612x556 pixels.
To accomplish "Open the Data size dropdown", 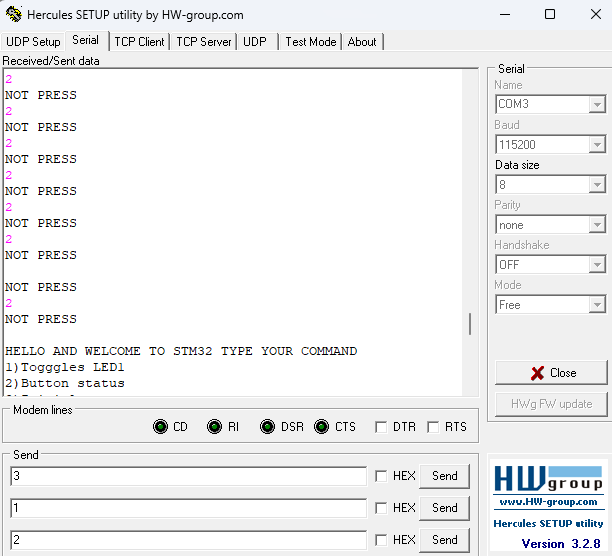I will pyautogui.click(x=597, y=185).
